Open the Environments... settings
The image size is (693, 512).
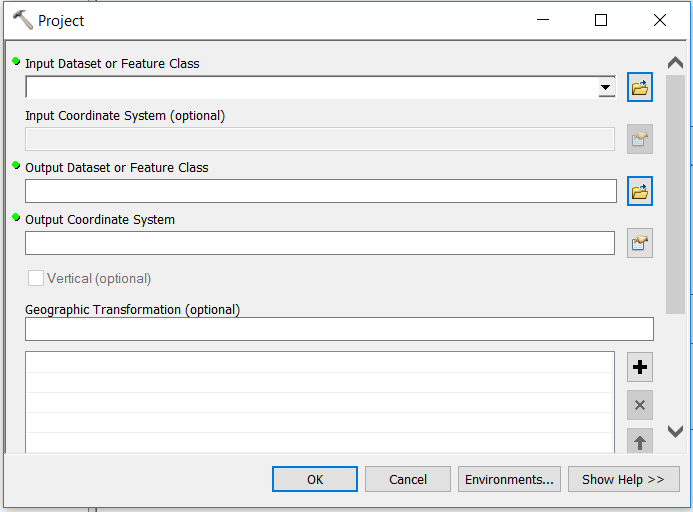(509, 480)
